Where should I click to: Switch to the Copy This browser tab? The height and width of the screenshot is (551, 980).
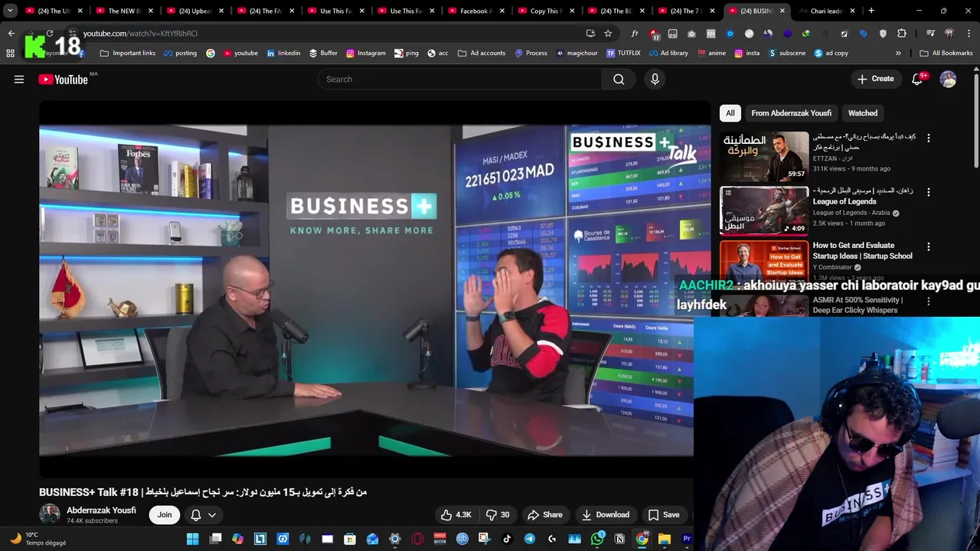(x=545, y=11)
